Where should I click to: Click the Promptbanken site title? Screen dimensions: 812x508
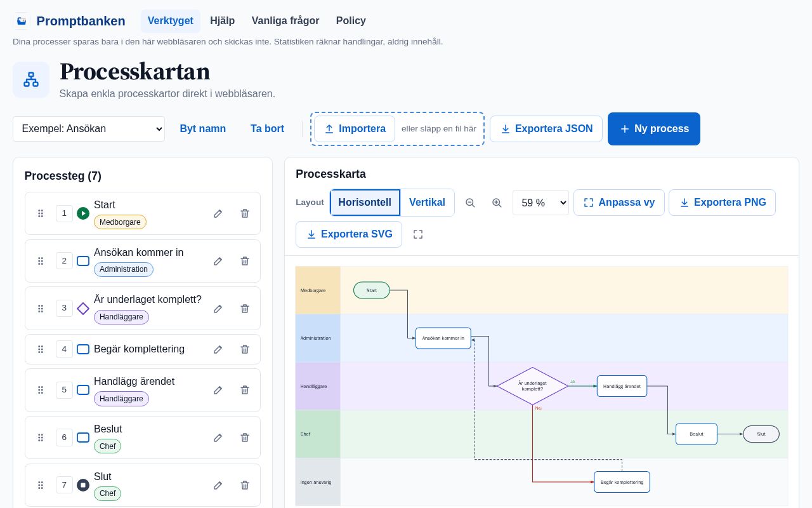click(x=81, y=21)
